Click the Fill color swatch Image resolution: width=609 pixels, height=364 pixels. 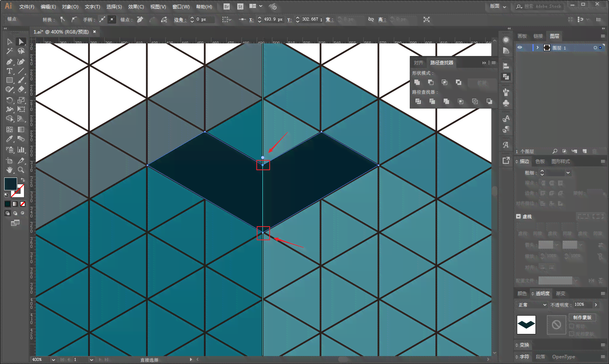coord(10,183)
